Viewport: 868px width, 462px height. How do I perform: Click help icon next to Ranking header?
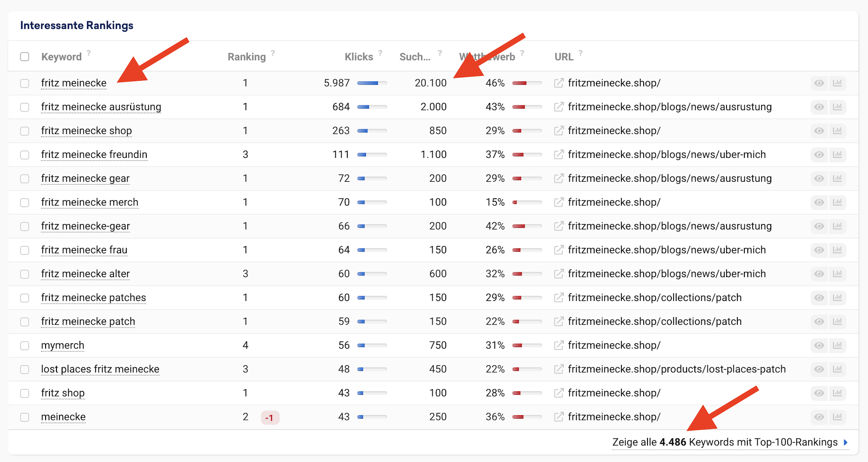(x=273, y=53)
